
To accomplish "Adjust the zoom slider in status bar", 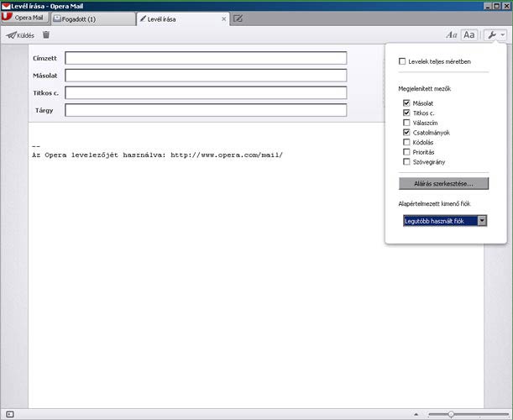I will tap(451, 414).
